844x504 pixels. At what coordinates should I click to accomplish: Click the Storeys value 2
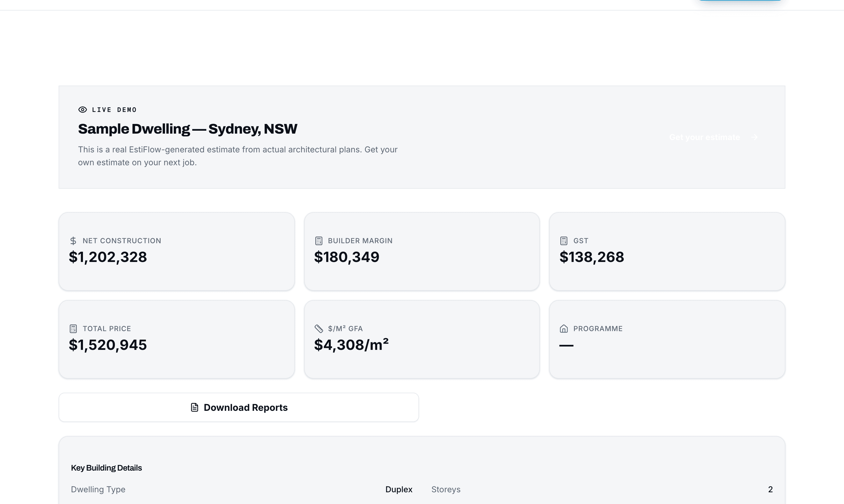tap(770, 489)
